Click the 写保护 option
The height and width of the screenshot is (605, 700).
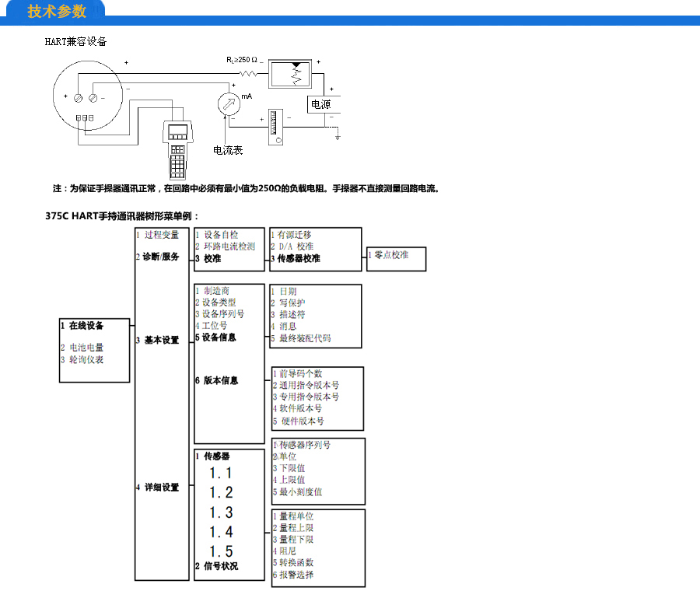[292, 302]
